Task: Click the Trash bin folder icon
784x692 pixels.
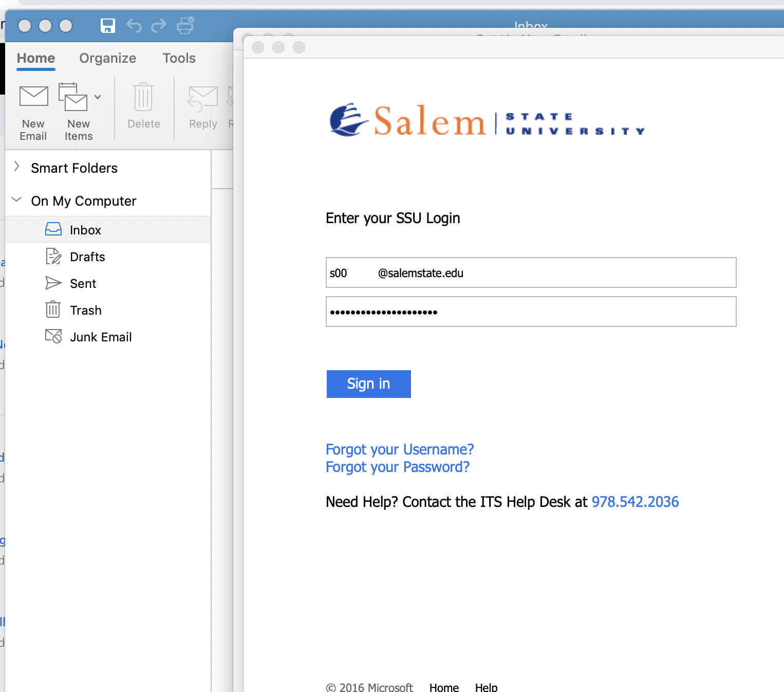Action: (53, 309)
